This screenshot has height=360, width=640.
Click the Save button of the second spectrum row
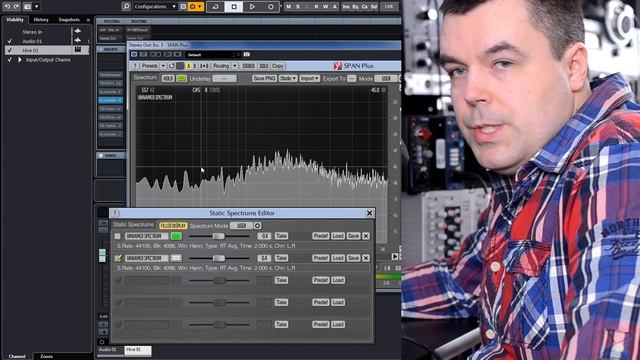point(353,258)
